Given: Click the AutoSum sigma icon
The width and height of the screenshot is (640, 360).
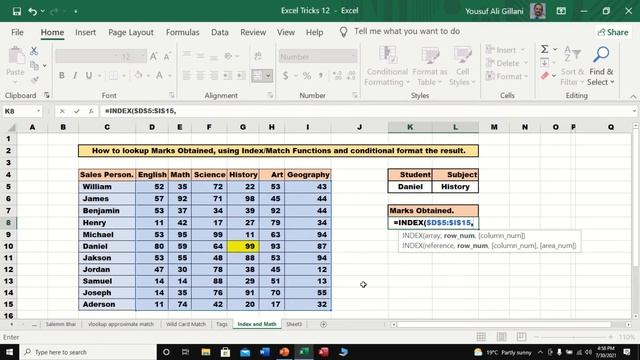Looking at the screenshot, I should (544, 49).
